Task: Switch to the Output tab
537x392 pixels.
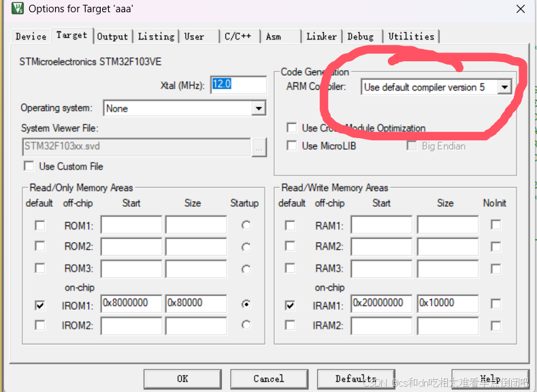Action: [112, 36]
